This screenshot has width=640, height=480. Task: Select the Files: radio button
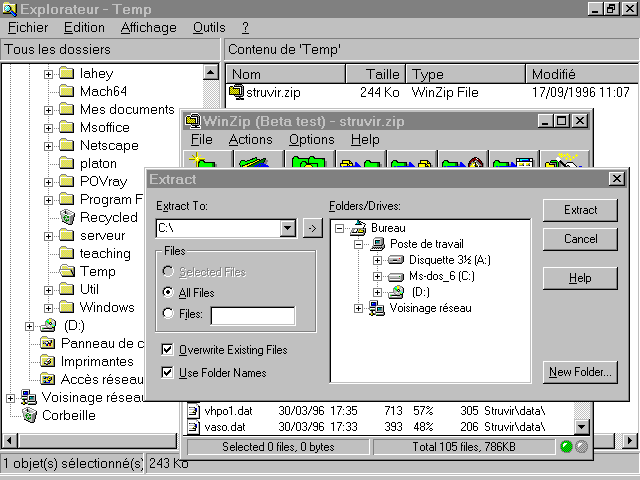click(x=168, y=313)
